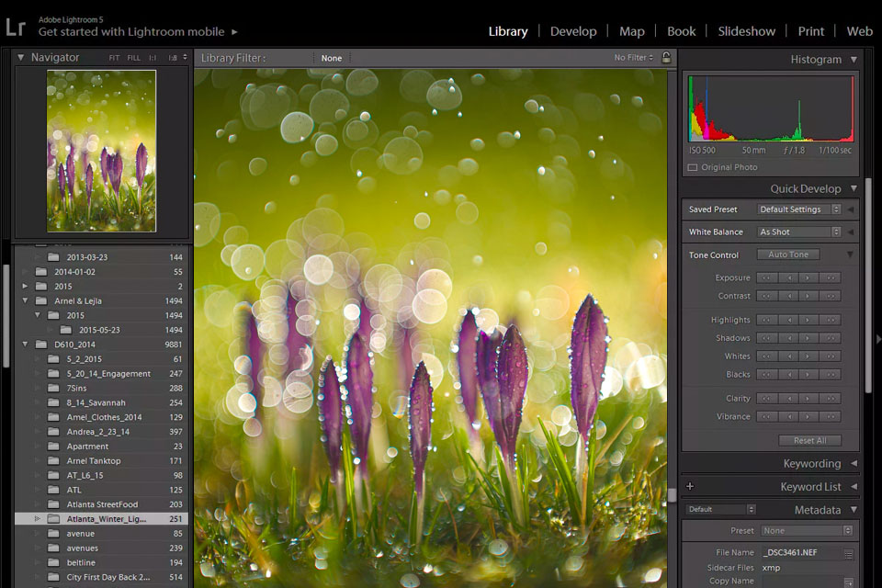Click the Whites large increase double-arrow button
This screenshot has height=588, width=882.
coord(831,356)
